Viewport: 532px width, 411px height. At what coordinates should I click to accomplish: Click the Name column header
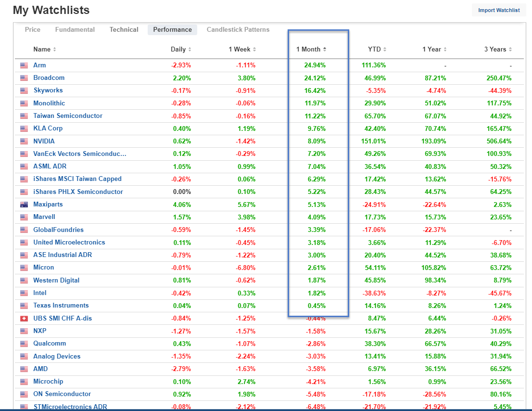42,50
